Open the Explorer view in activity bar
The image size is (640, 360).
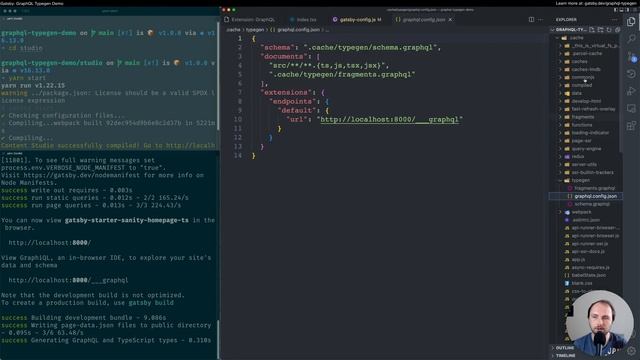click(x=631, y=21)
